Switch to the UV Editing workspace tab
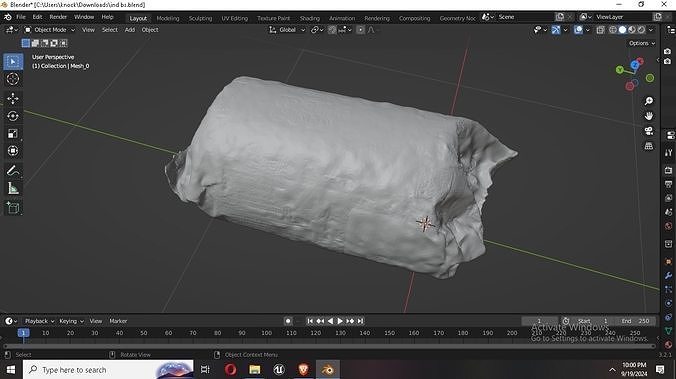Viewport: 676px width, 379px height. click(235, 18)
